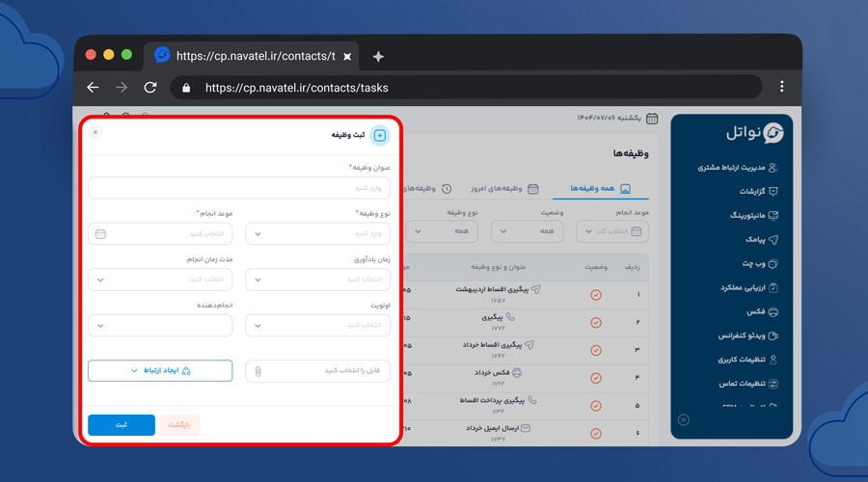
Task: Expand the اولویت (Priority) dropdown
Action: pos(317,326)
